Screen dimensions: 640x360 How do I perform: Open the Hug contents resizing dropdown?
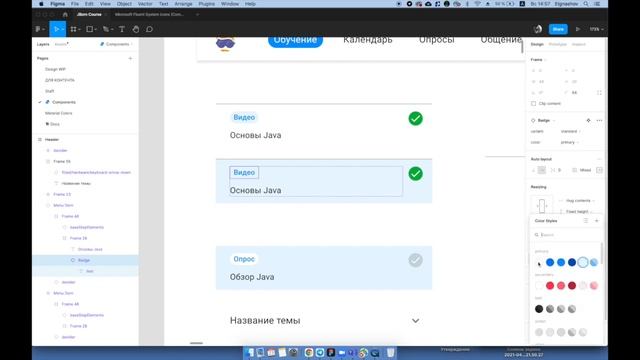point(580,201)
